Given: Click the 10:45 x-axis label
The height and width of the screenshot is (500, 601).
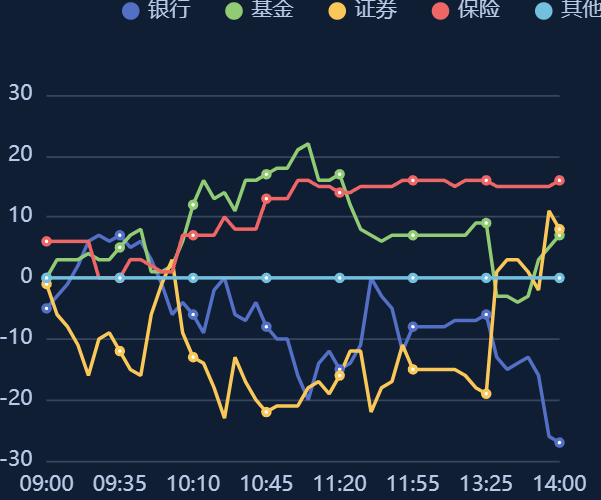Looking at the screenshot, I should click(x=266, y=483).
